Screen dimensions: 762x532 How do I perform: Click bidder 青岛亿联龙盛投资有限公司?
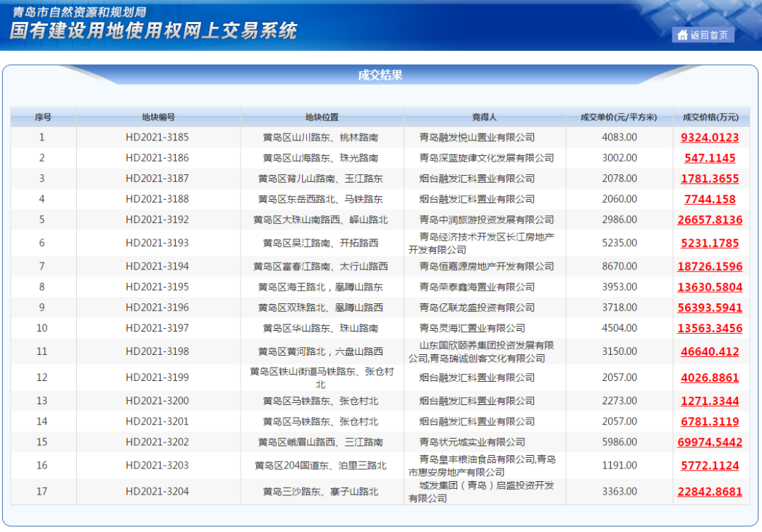[x=477, y=308]
